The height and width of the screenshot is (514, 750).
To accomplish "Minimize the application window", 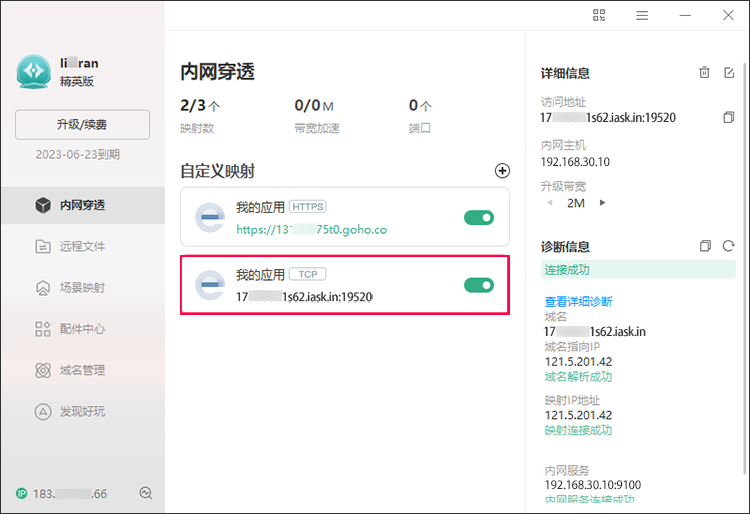I will point(685,15).
